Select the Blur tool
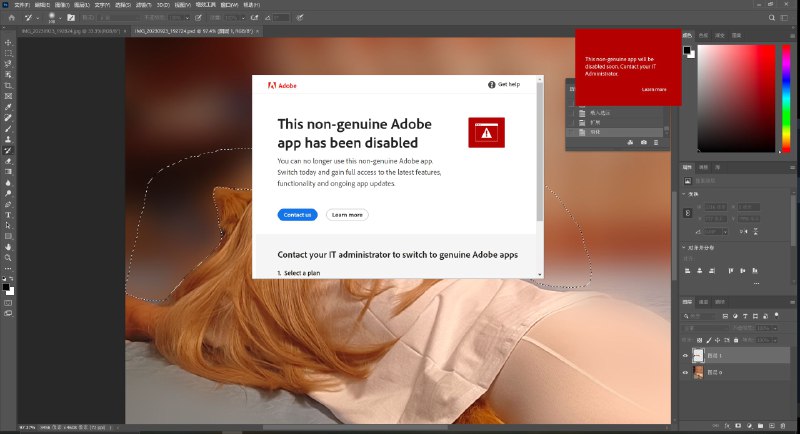Image resolution: width=800 pixels, height=434 pixels. (8, 183)
